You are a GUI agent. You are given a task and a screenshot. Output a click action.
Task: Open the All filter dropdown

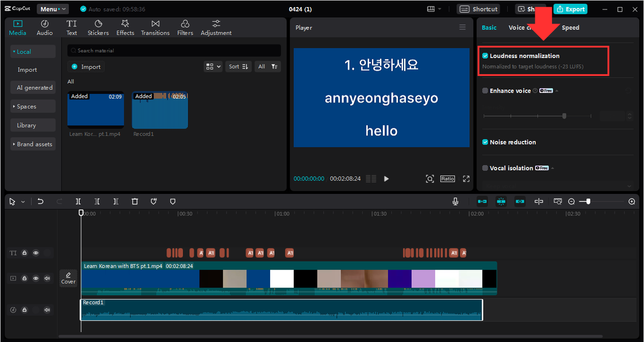click(x=267, y=66)
